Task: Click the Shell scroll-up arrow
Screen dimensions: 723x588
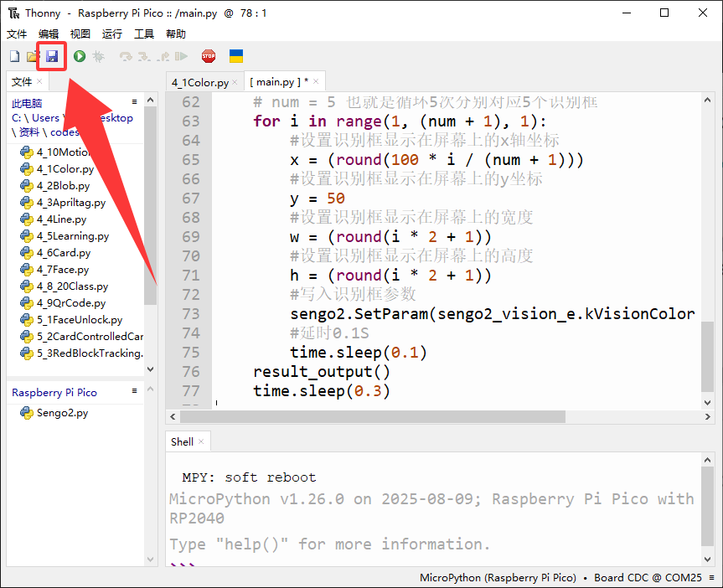Action: (x=707, y=459)
